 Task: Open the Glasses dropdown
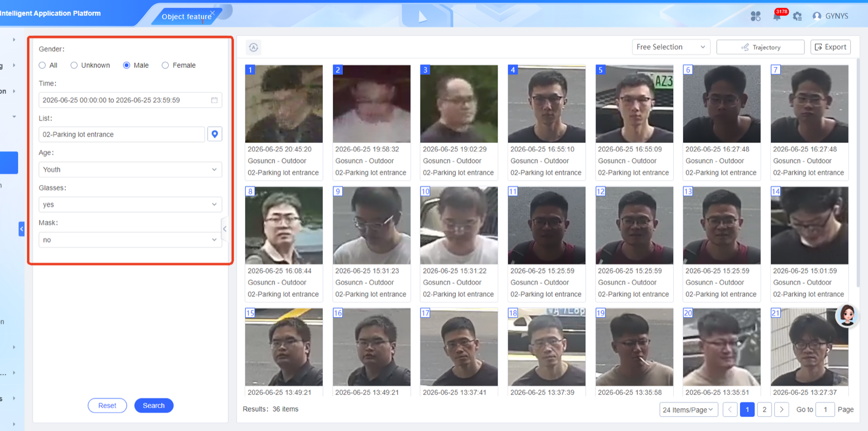(x=130, y=205)
